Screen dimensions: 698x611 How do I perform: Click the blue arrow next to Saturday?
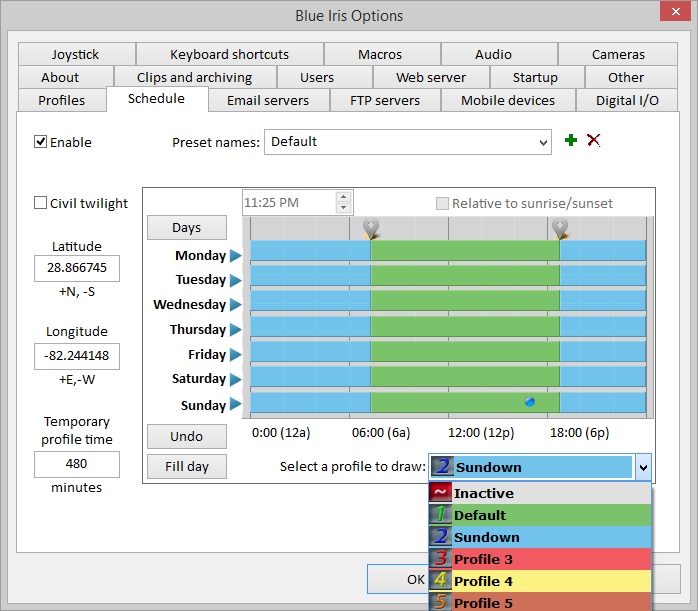click(235, 379)
